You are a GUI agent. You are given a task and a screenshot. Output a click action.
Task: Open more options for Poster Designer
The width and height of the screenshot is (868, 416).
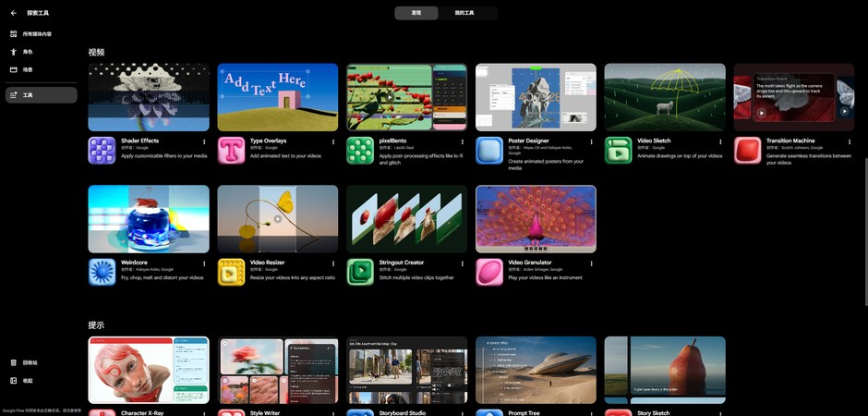point(591,141)
